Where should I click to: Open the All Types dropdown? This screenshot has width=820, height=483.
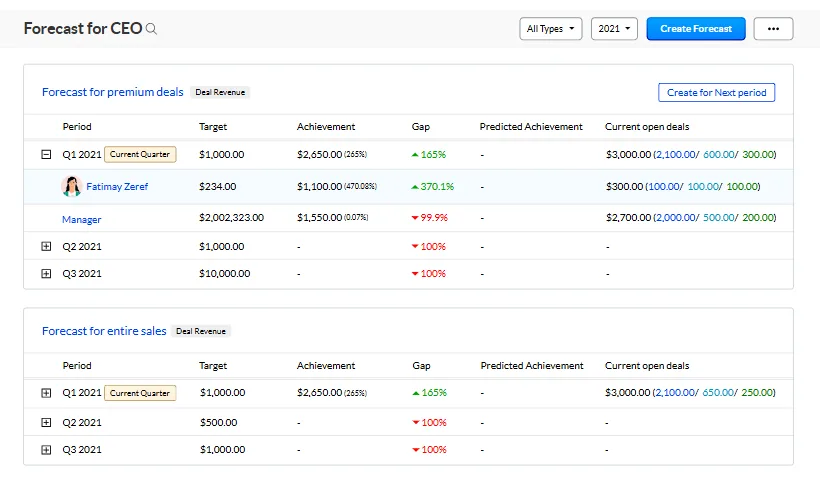551,29
